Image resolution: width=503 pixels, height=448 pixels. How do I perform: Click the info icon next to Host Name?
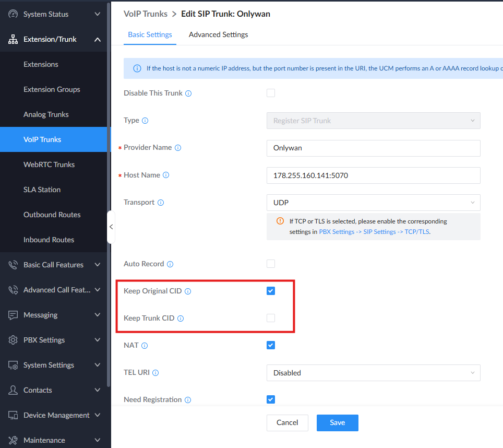pos(166,175)
